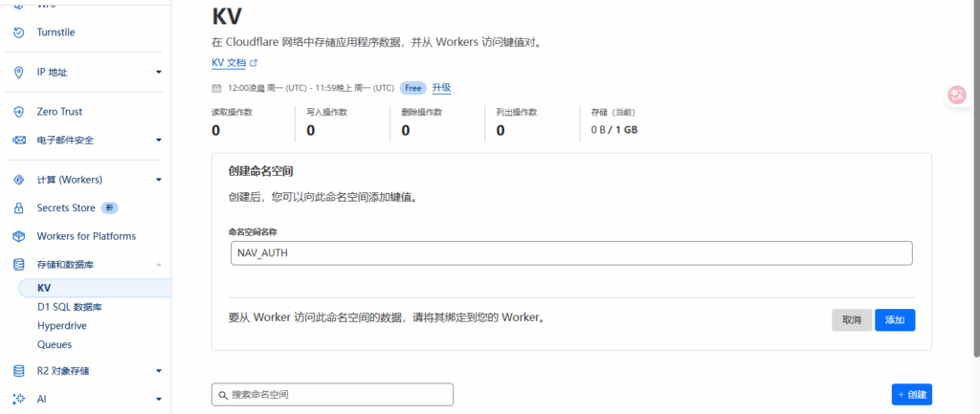This screenshot has height=414, width=980.
Task: Select Hyperdrive from the sidebar
Action: coord(62,325)
